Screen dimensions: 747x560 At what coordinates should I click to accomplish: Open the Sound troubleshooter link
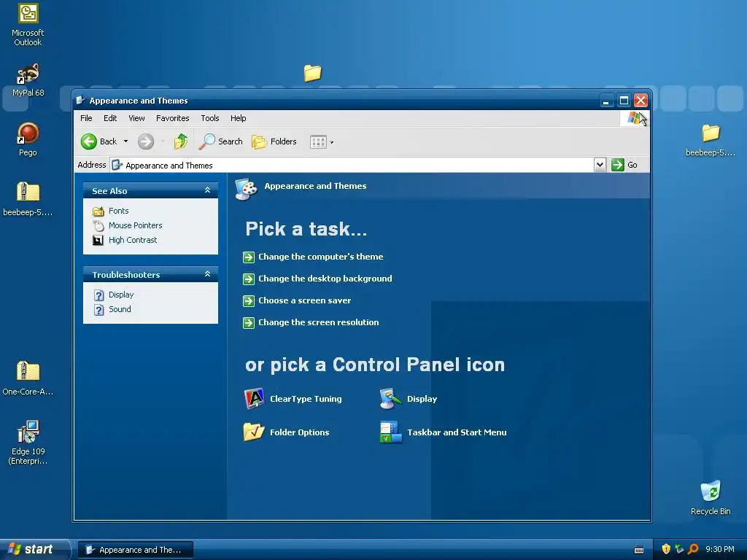click(120, 309)
